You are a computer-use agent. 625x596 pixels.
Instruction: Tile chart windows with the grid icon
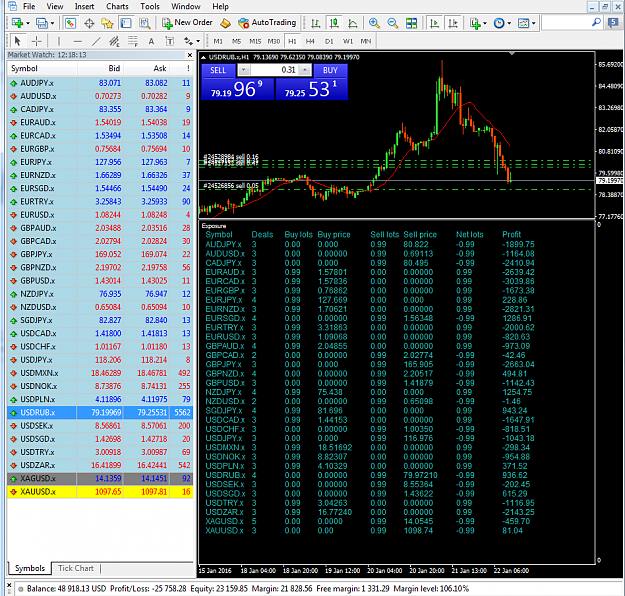[411, 23]
